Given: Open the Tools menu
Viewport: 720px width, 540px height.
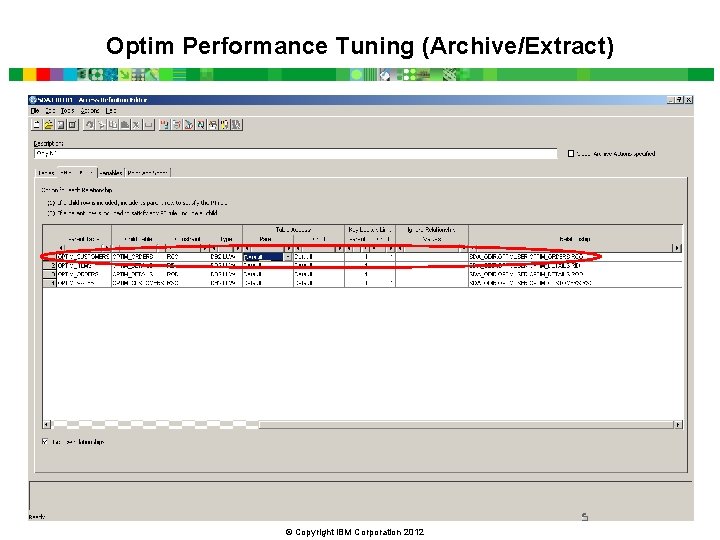Looking at the screenshot, I should click(x=67, y=111).
